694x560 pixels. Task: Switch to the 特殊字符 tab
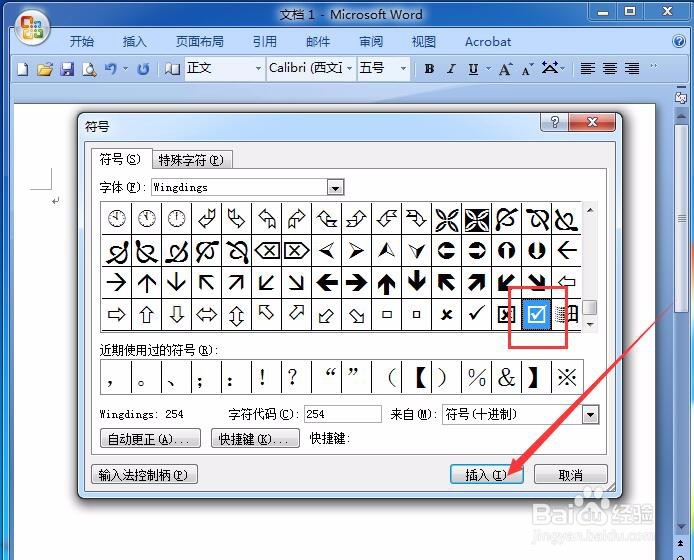tap(191, 160)
